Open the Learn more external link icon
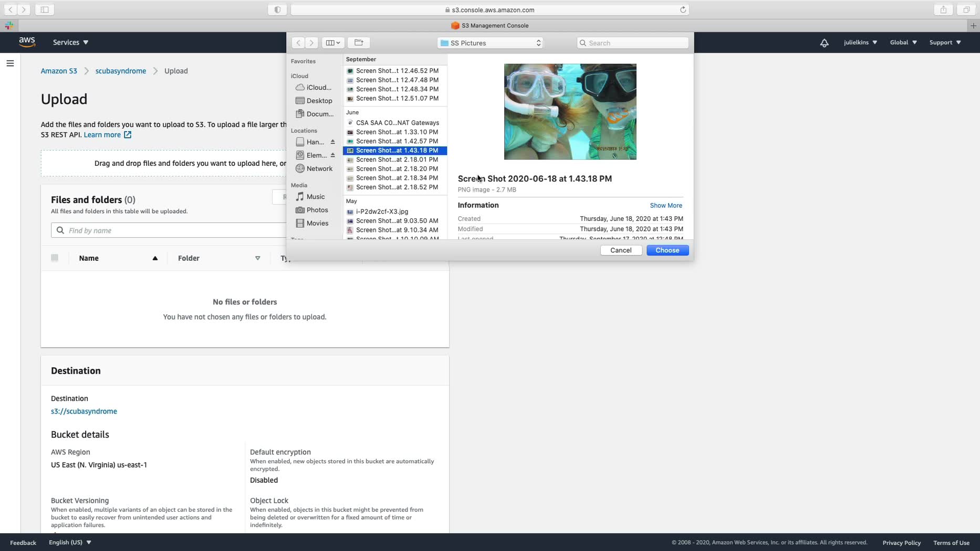 point(128,135)
